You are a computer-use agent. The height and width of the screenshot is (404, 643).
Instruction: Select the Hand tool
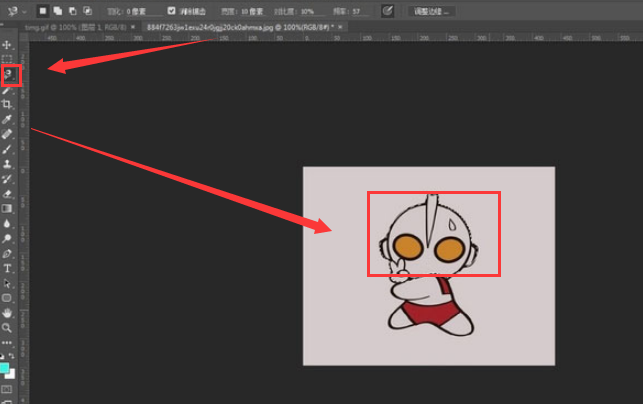point(7,312)
